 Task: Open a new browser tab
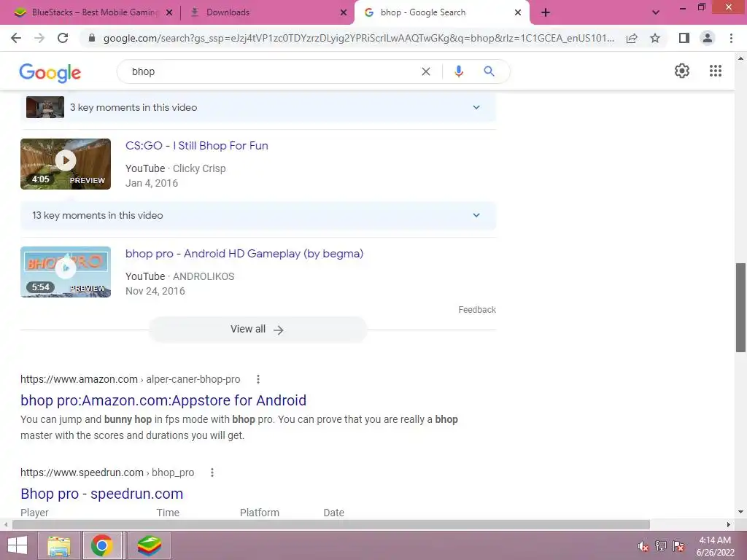tap(546, 12)
